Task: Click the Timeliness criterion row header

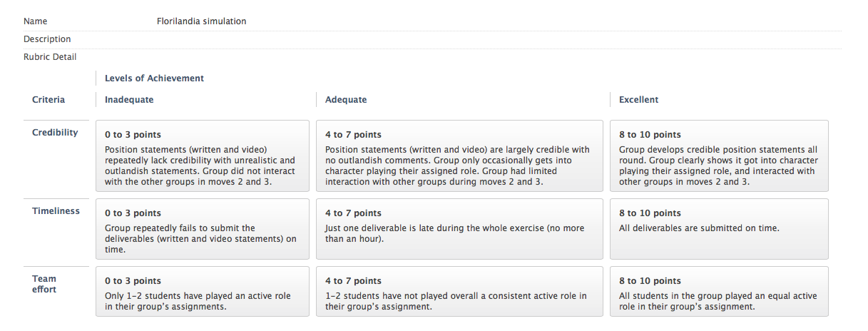Action: [x=56, y=211]
